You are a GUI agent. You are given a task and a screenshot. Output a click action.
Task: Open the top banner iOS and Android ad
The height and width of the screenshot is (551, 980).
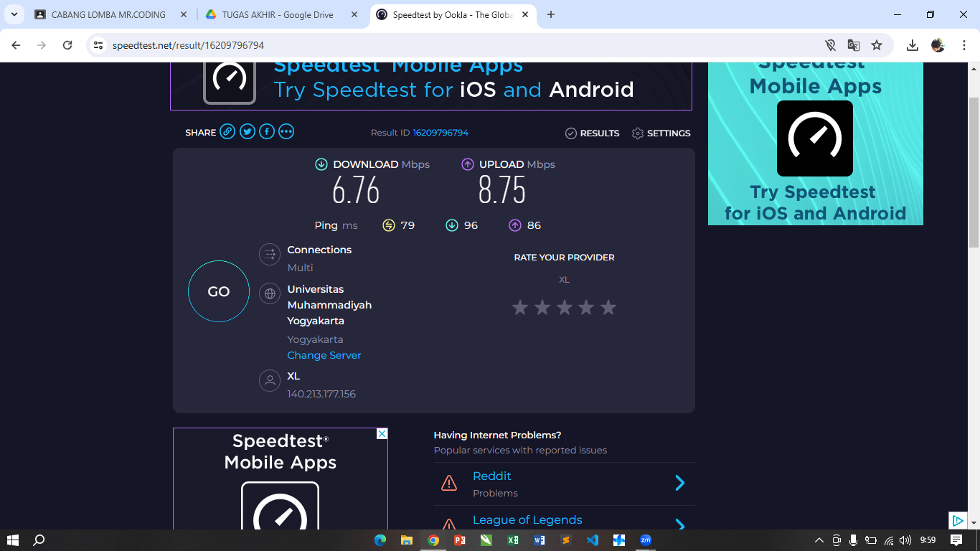coord(431,86)
